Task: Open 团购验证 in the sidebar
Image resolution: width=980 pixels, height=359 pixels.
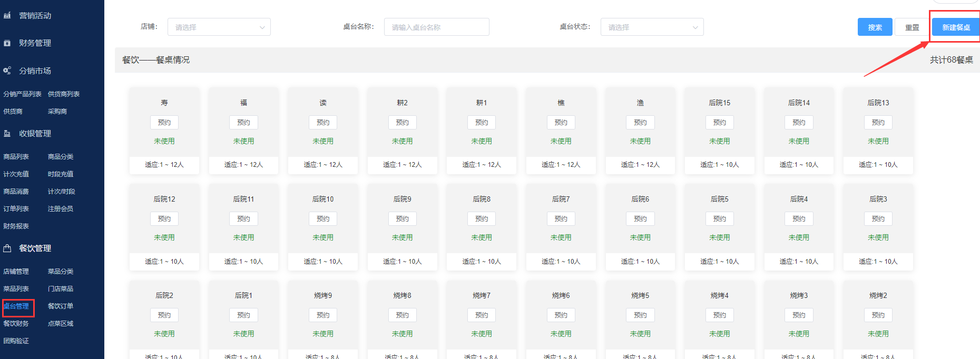Action: coord(16,341)
